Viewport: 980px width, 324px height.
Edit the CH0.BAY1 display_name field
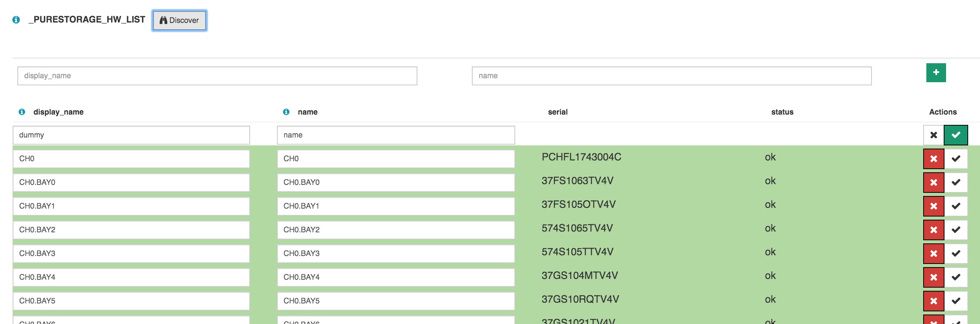coord(131,206)
